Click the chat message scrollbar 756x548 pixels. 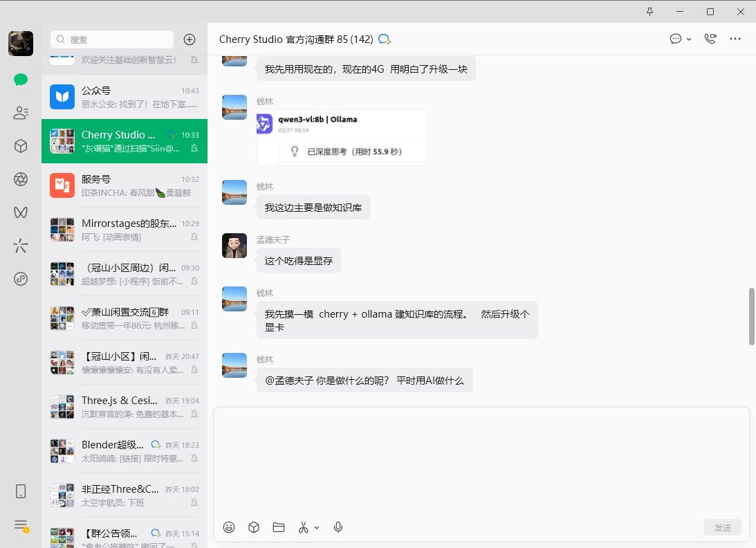[x=752, y=316]
